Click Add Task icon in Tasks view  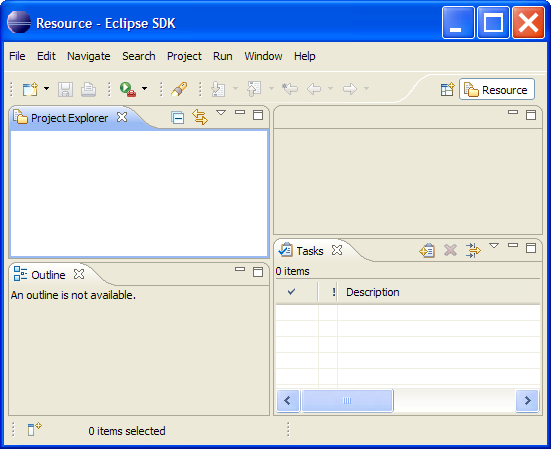[427, 250]
